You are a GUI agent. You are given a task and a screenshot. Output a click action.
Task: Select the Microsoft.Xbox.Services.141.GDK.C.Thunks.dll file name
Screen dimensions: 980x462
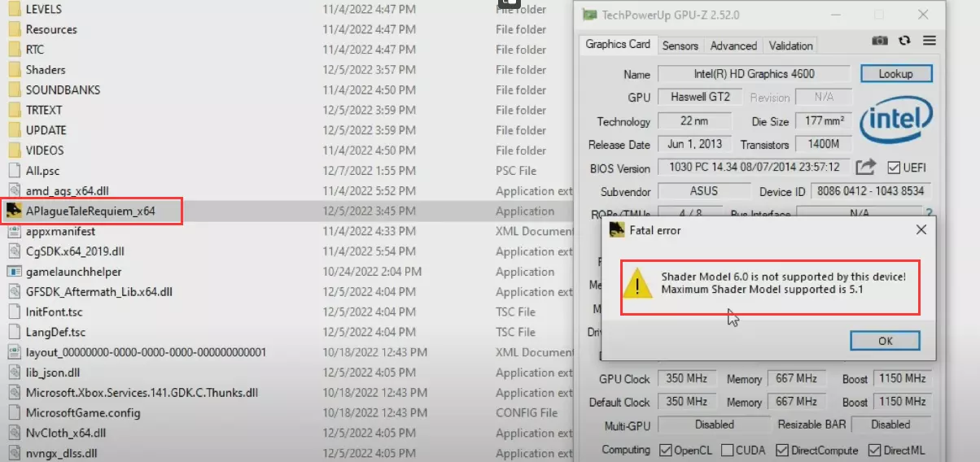coord(142,393)
